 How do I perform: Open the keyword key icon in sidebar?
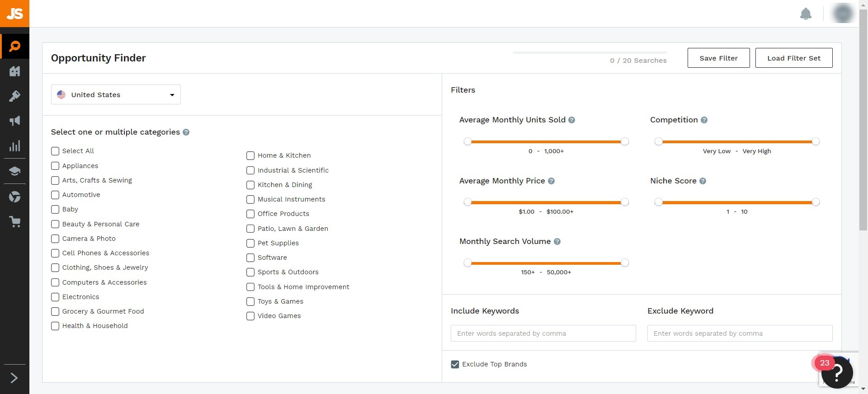click(15, 96)
